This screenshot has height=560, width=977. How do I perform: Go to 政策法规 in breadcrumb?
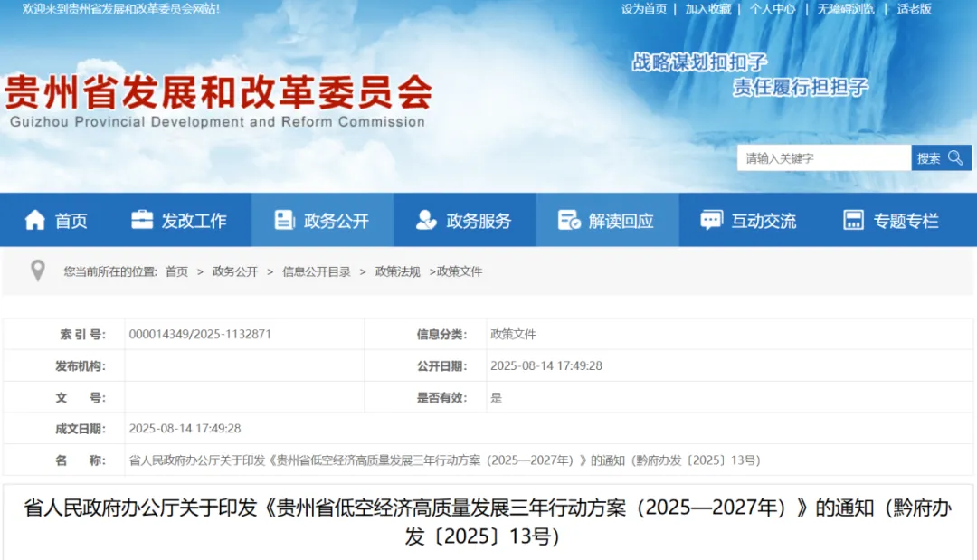coord(397,271)
